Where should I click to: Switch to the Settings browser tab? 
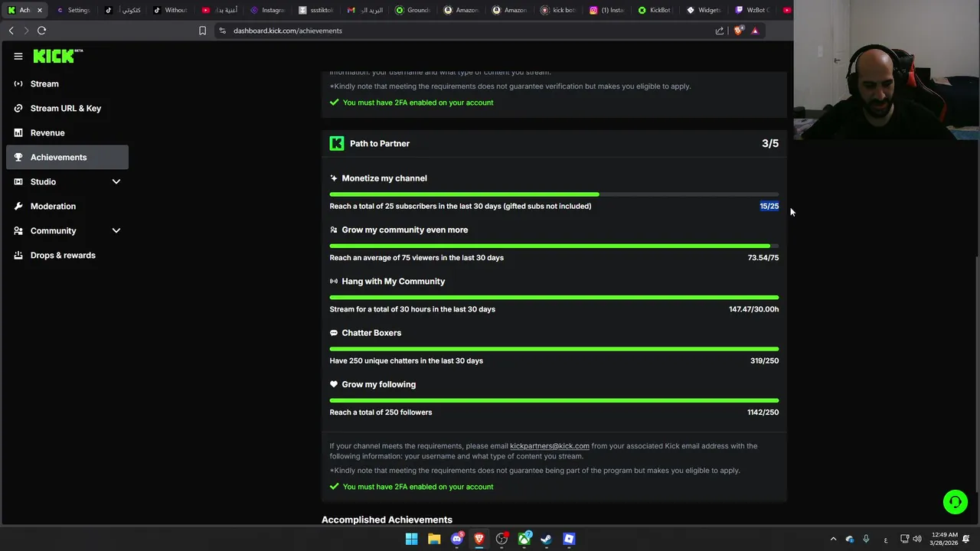73,10
